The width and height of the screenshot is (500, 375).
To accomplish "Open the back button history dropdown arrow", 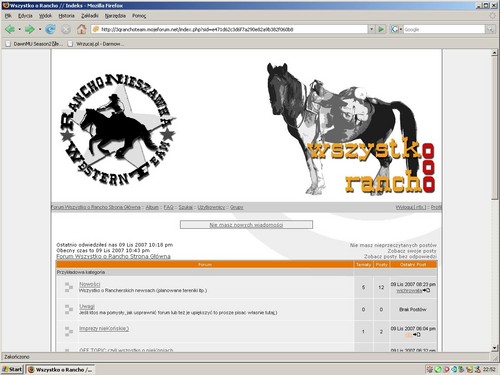I will click(20, 29).
